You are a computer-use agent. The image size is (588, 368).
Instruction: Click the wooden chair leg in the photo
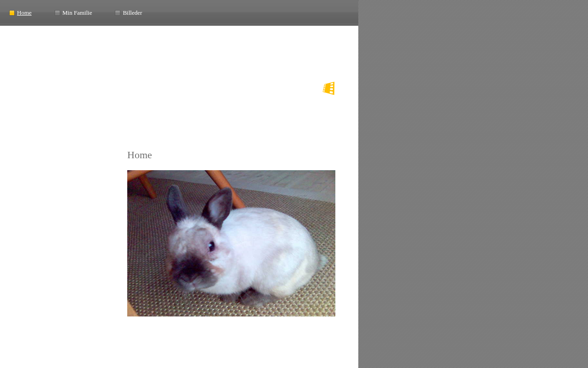point(147,185)
